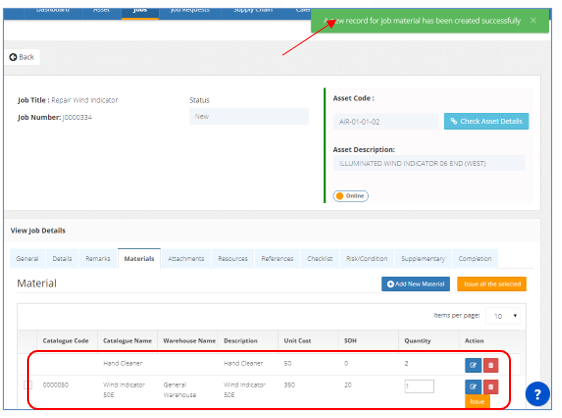Edit the Wind Indicator 50E row
Screen dimensions: 562x418
tap(473, 387)
